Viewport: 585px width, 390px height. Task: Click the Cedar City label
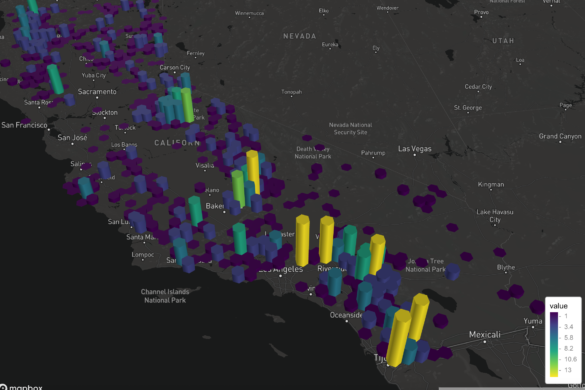(x=478, y=87)
